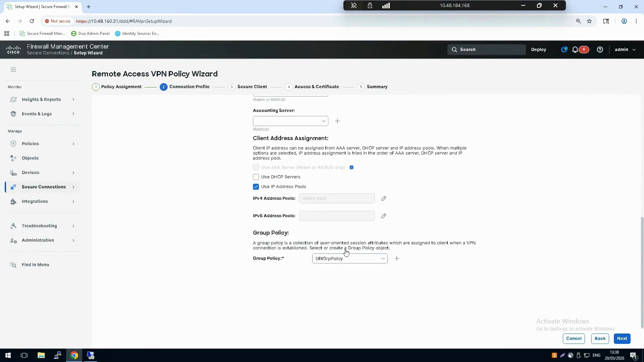
Task: Open Windows Start menu
Action: (8, 355)
